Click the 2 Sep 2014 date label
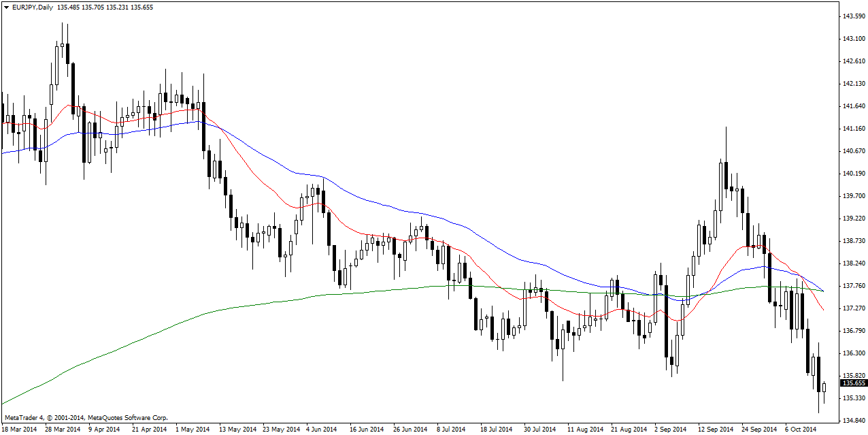The width and height of the screenshot is (868, 435). coord(670,430)
